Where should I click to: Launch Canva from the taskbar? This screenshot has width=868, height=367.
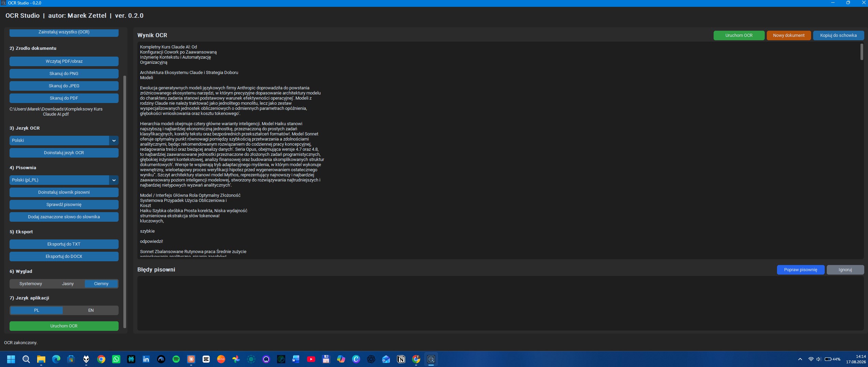coord(356,359)
